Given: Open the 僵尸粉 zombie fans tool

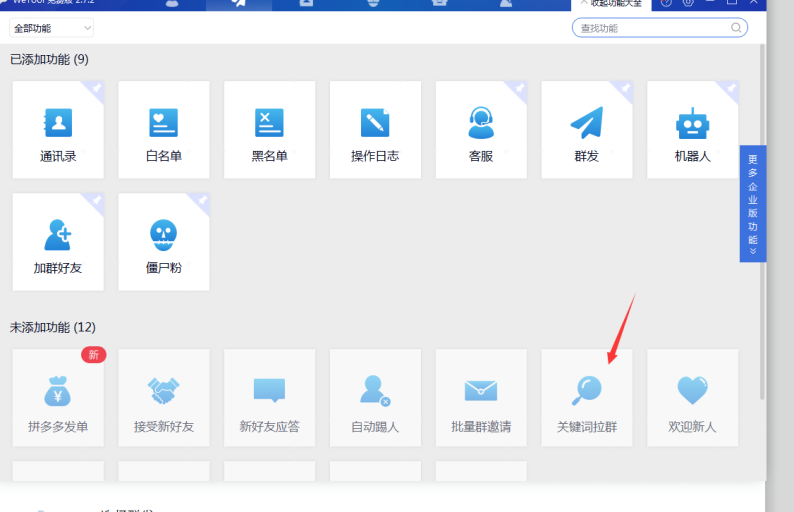Looking at the screenshot, I should [164, 242].
